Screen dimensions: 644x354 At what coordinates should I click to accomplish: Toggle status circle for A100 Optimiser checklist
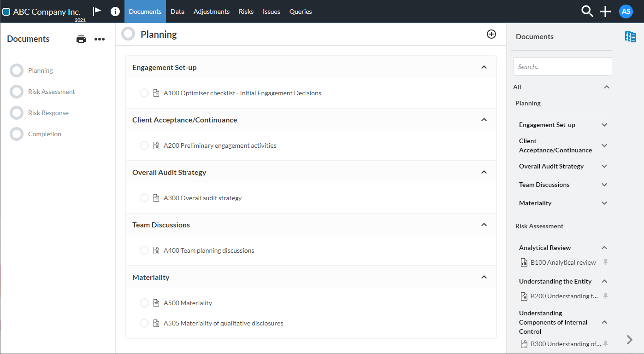[144, 93]
